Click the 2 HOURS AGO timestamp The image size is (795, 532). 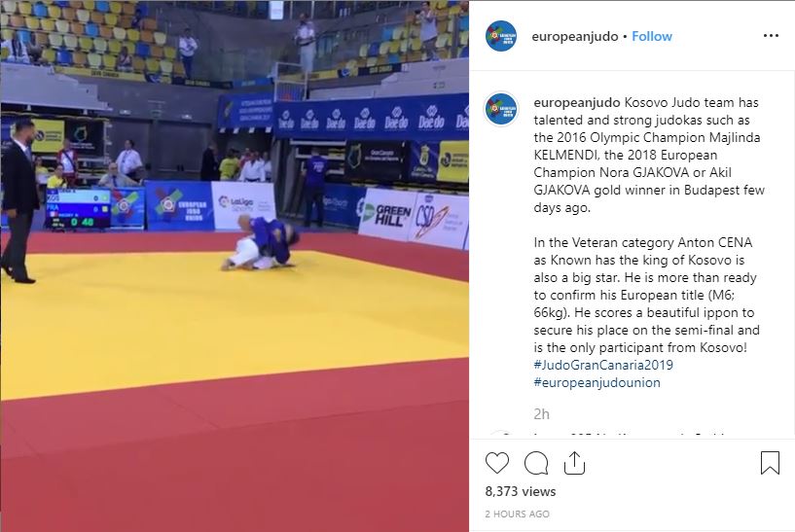pos(517,514)
